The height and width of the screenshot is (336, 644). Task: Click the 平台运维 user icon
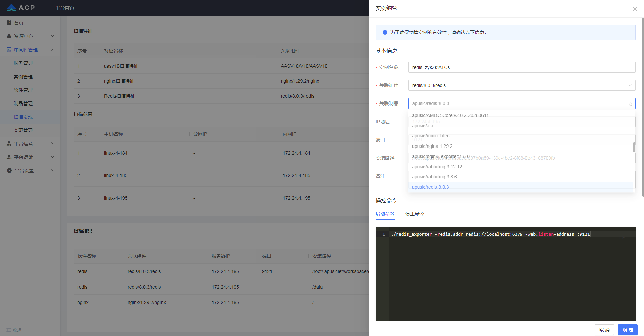[x=9, y=157]
